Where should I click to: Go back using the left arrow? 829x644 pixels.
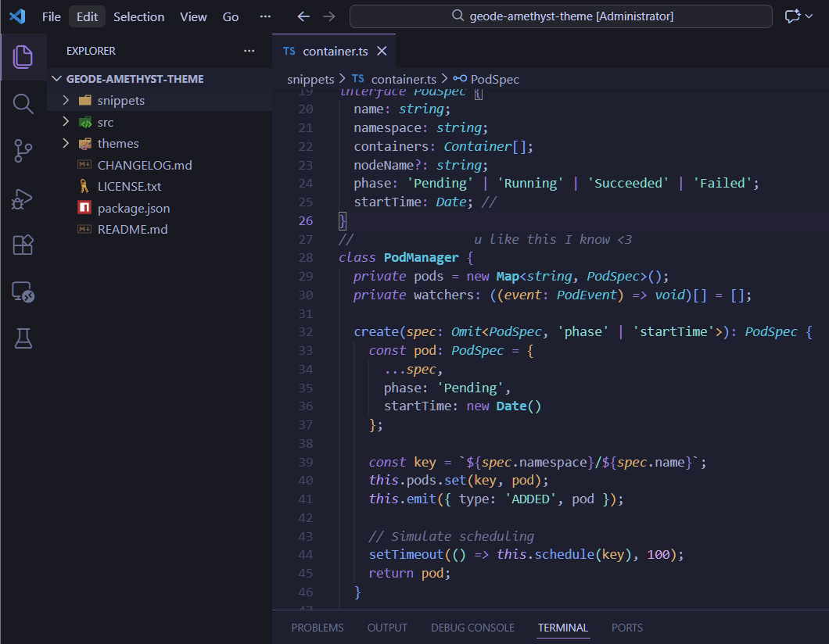(303, 16)
